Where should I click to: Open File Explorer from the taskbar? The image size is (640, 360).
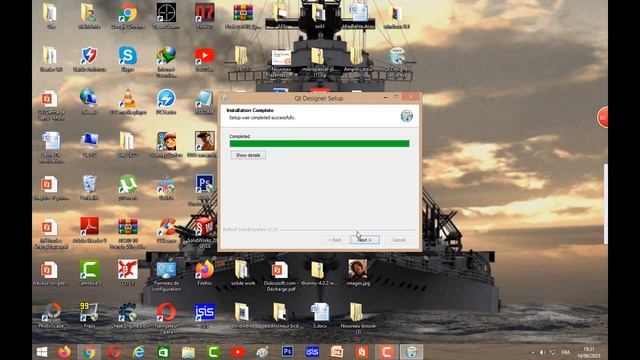pos(188,352)
